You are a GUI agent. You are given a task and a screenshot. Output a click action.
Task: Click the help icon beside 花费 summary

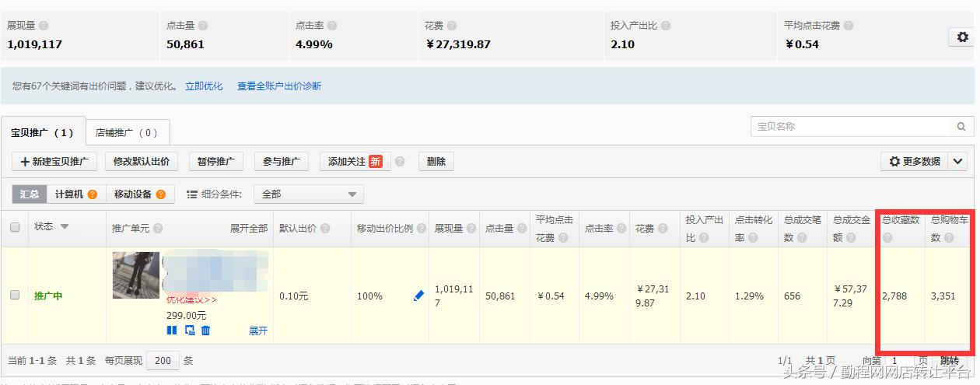point(452,26)
